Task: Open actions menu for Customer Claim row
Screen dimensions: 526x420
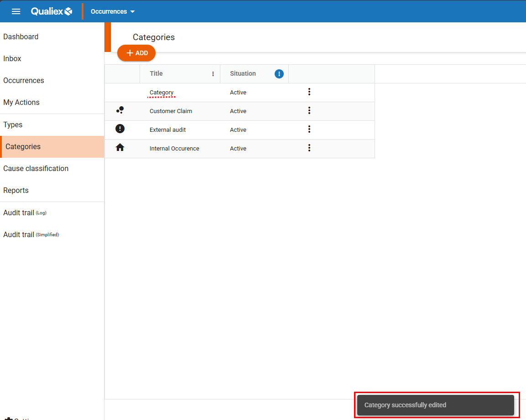Action: 309,111
